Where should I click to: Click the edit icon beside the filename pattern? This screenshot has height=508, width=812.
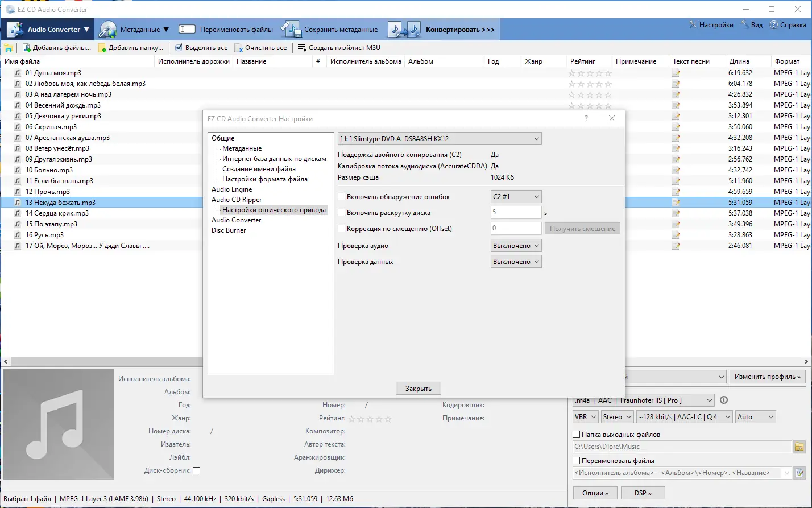(799, 473)
